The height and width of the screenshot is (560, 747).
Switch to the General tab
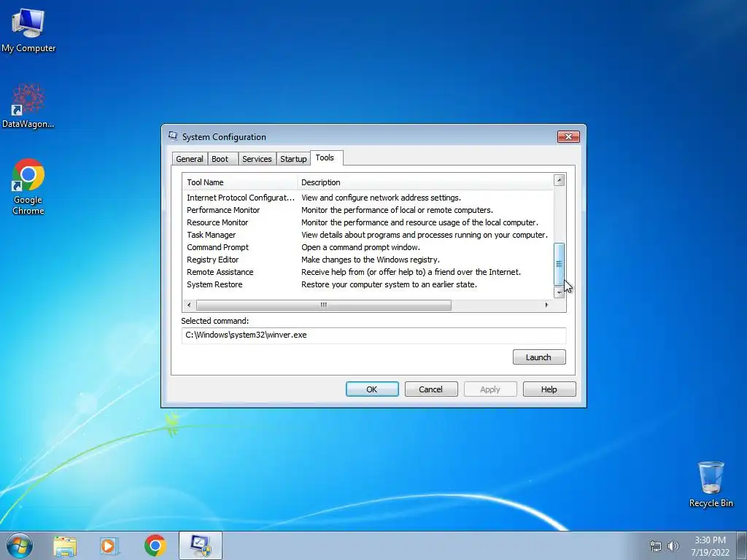click(189, 159)
